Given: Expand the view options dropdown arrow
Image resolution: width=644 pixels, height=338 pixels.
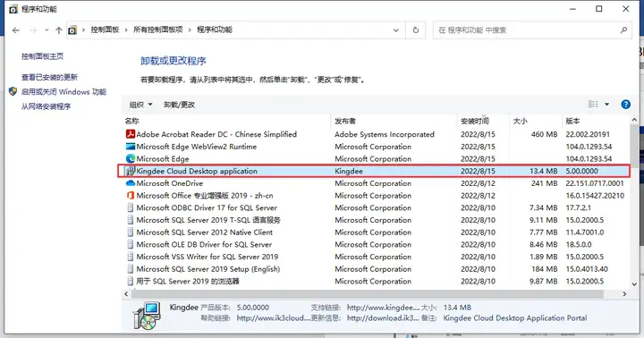Looking at the screenshot, I should click(x=606, y=105).
